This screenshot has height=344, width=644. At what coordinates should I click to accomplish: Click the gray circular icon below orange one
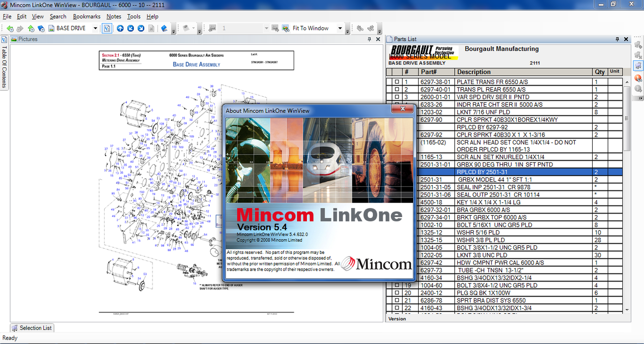[638, 89]
